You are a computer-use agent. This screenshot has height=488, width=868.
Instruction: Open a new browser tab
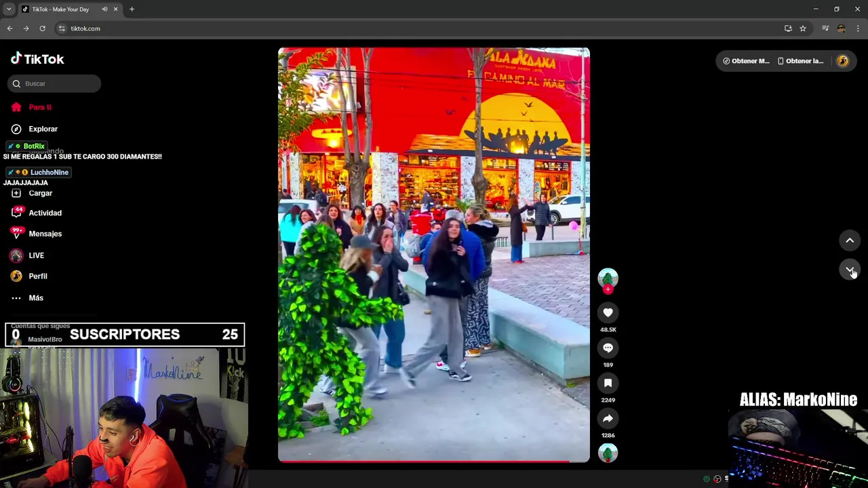(132, 9)
